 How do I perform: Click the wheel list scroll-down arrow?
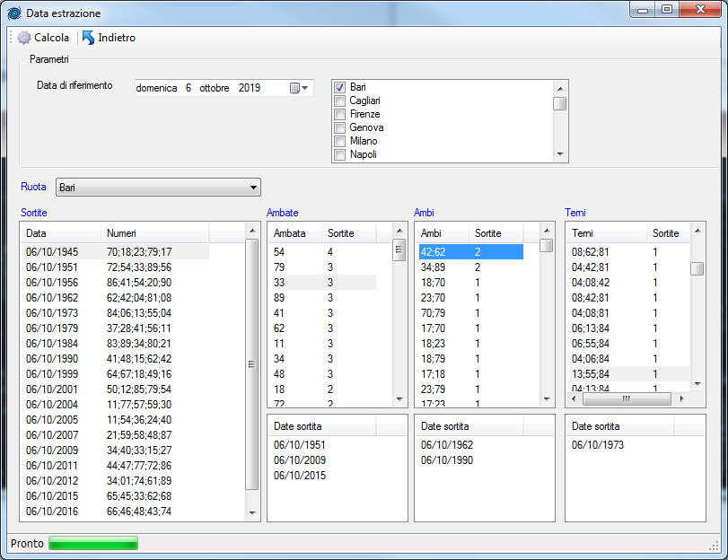coord(560,154)
